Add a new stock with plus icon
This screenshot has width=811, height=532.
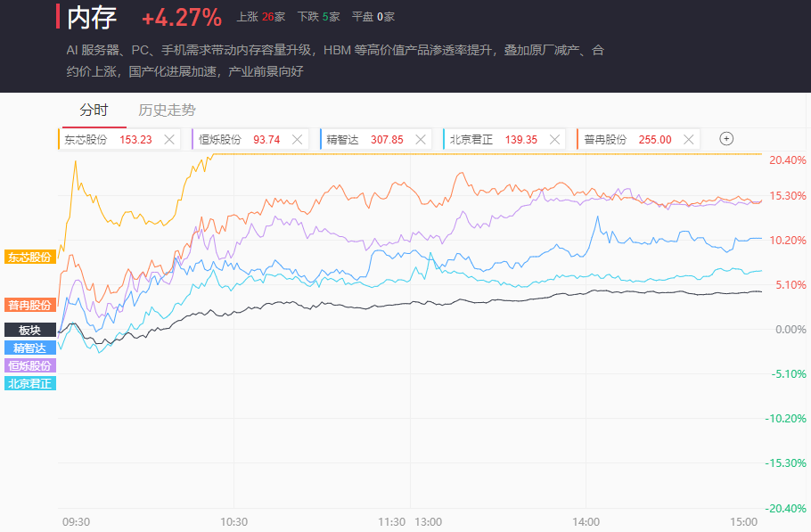(726, 139)
